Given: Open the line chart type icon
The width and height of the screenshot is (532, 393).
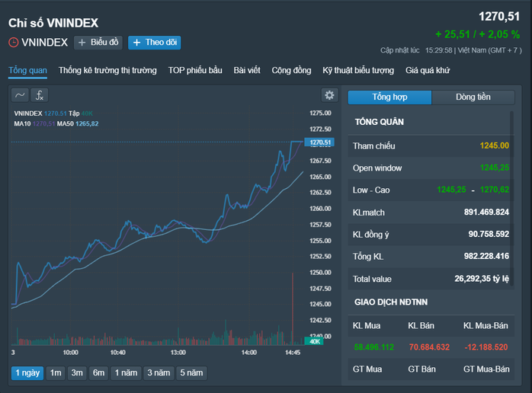Looking at the screenshot, I should tap(20, 95).
